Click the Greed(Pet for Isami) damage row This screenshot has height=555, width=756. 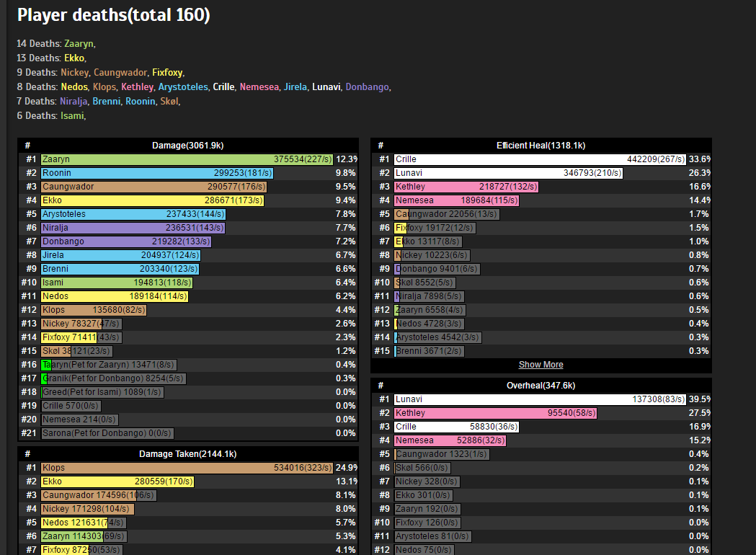pos(102,392)
